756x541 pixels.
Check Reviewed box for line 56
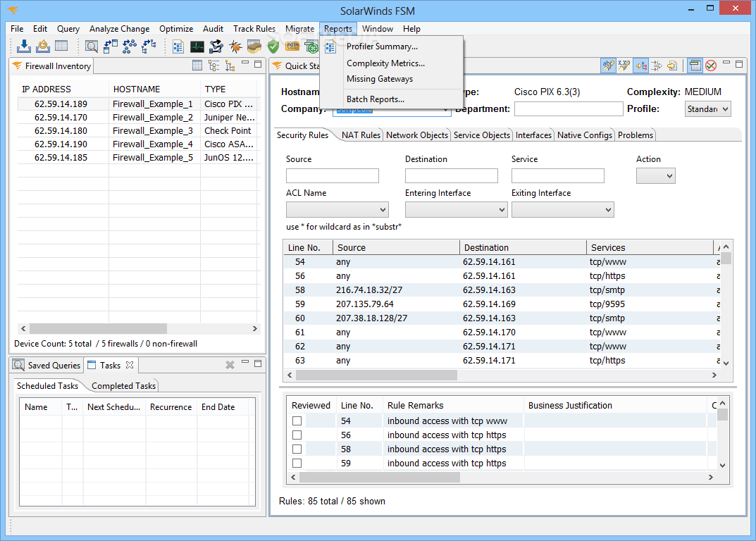(x=297, y=435)
